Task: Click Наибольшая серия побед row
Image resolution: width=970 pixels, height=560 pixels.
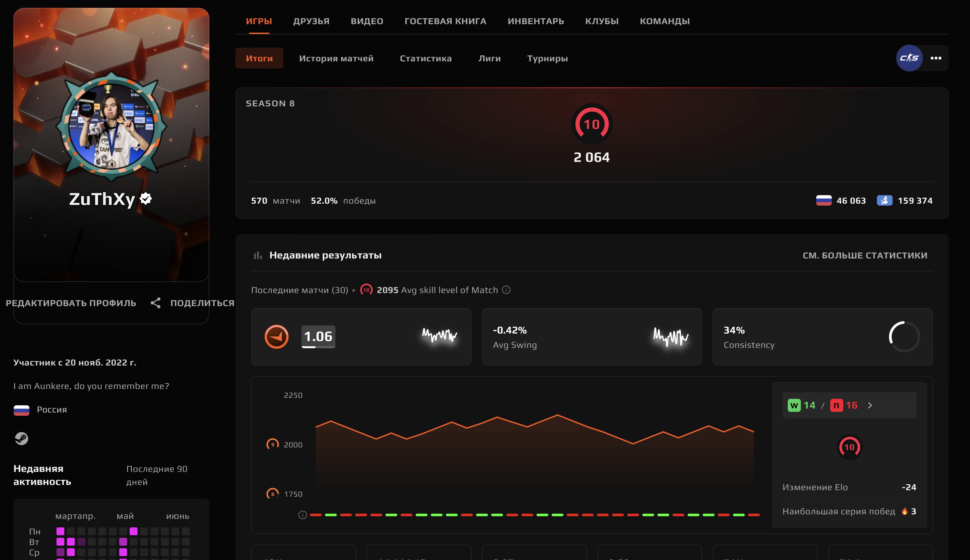Action: [x=849, y=511]
